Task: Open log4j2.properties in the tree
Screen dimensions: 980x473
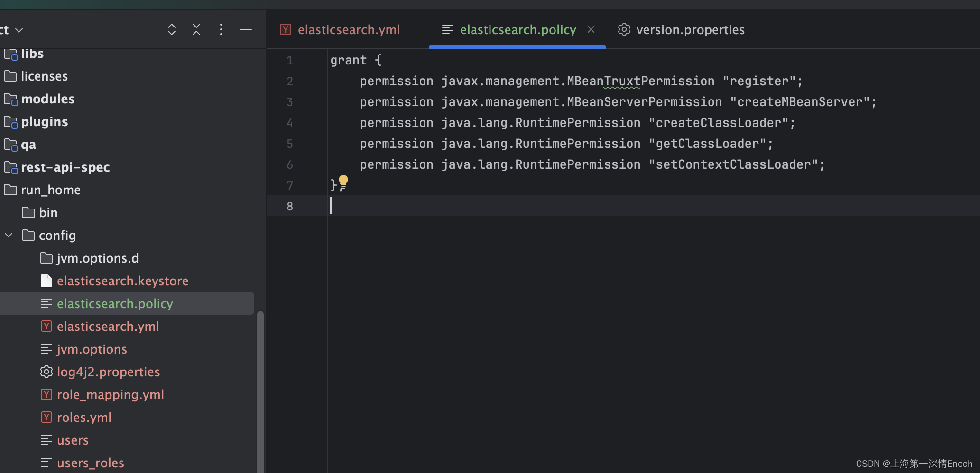Action: (x=109, y=372)
